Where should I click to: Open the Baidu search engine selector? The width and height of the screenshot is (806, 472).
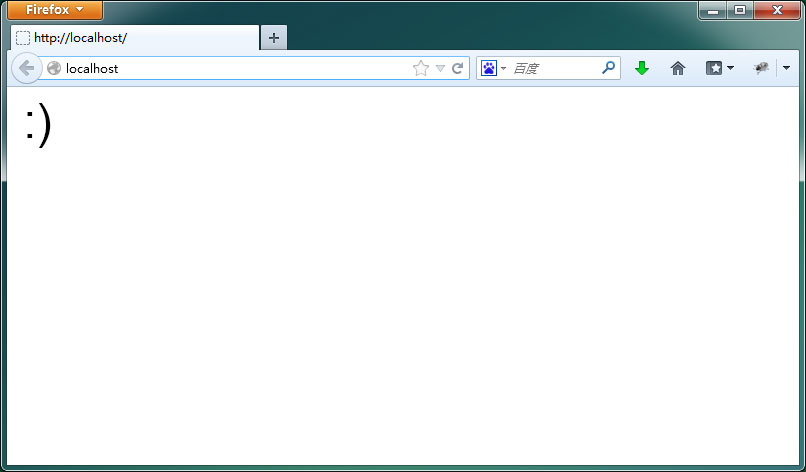pos(493,68)
